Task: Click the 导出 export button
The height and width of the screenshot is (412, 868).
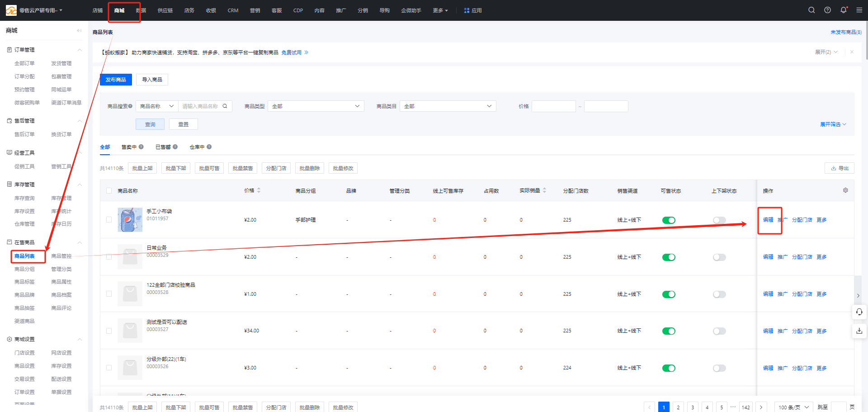Action: pos(840,168)
